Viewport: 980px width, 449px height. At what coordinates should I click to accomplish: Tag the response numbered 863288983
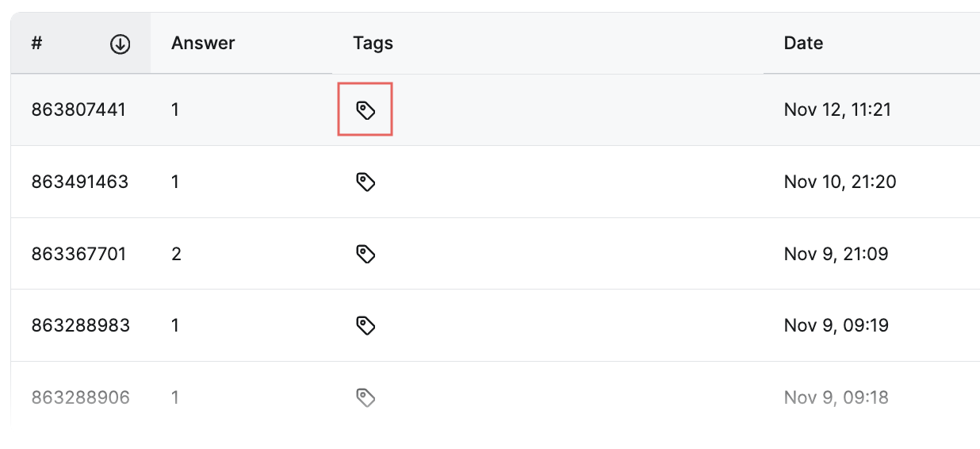click(x=365, y=325)
